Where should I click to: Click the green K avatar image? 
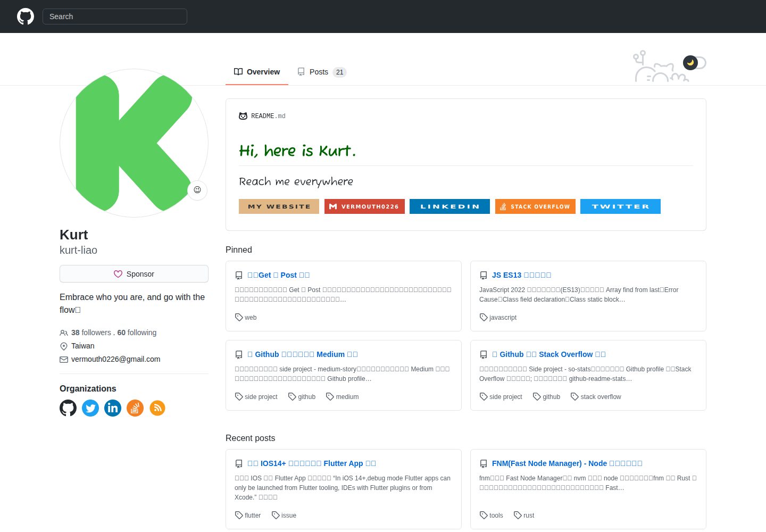(134, 143)
